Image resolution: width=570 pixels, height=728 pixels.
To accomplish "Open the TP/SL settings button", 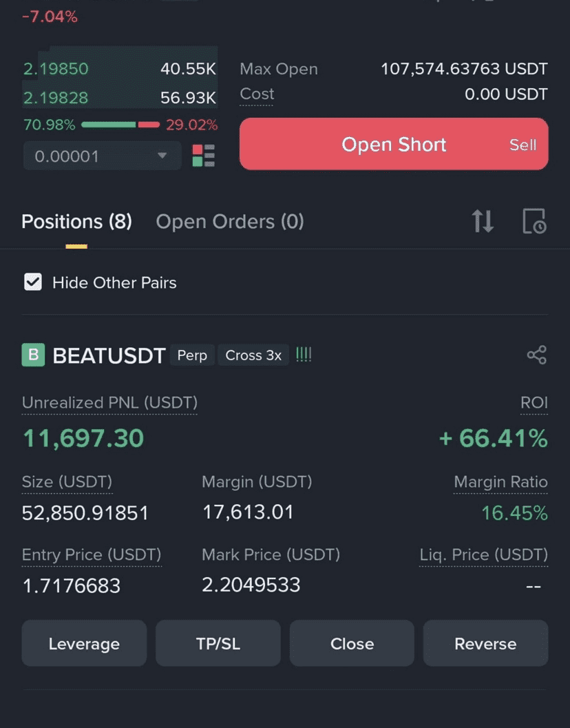I will [x=218, y=643].
